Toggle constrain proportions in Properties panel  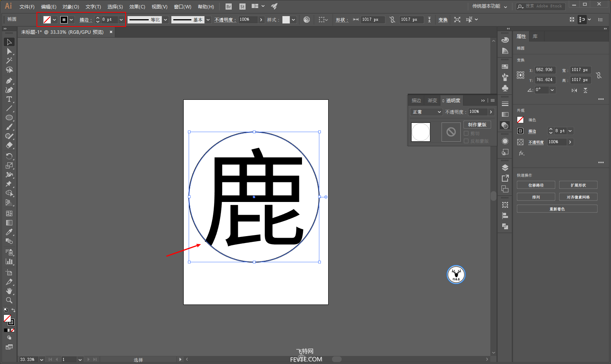[x=599, y=75]
